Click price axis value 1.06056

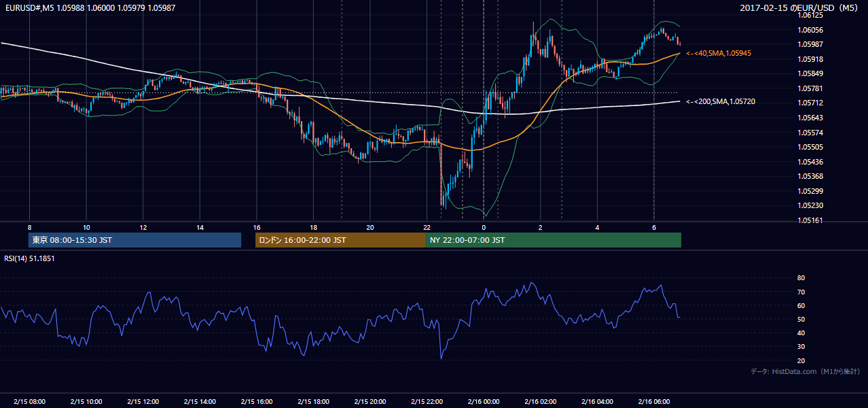(x=810, y=29)
